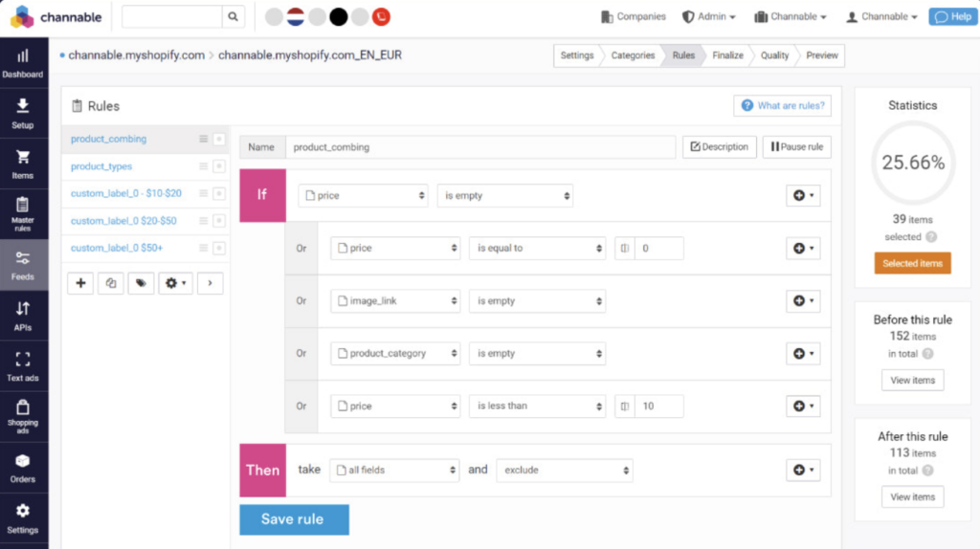Toggle checkbox for product_combing rule
The width and height of the screenshot is (980, 549).
coord(219,139)
